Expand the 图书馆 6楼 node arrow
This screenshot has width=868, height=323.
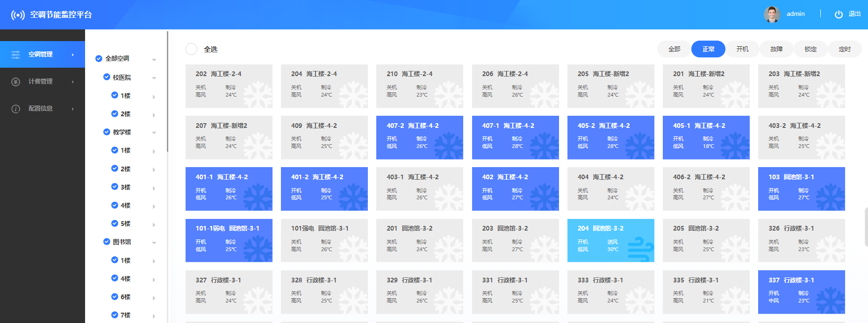tap(154, 297)
